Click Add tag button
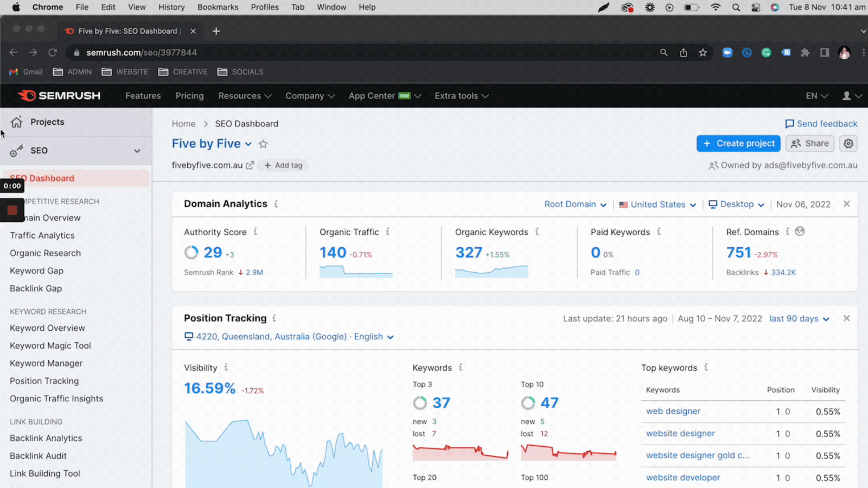This screenshot has height=488, width=868. (x=283, y=165)
